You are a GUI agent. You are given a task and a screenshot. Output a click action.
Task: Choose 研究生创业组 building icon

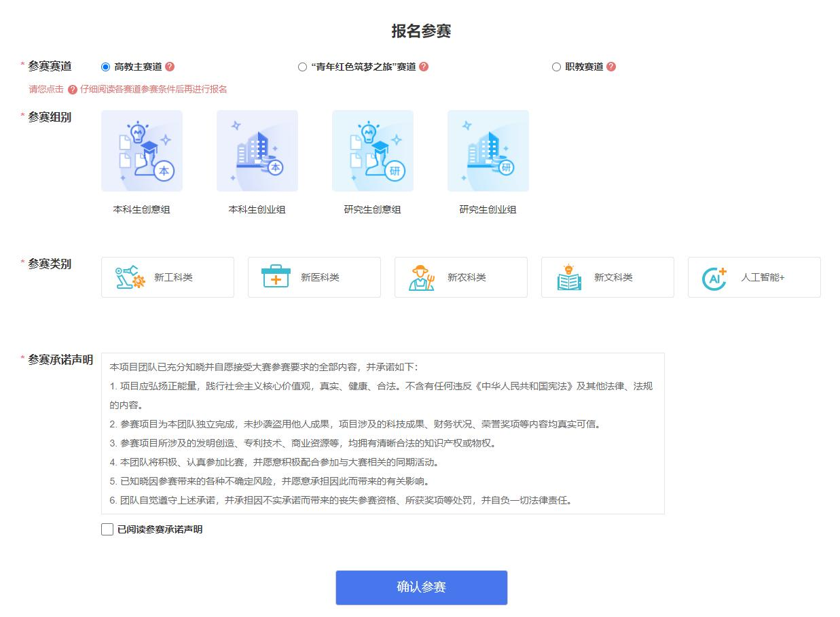click(488, 151)
